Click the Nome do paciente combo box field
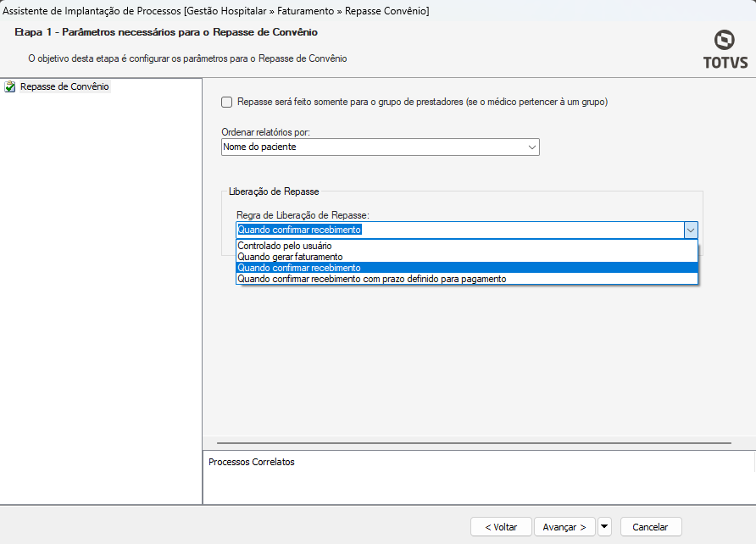The image size is (756, 544). 373,147
